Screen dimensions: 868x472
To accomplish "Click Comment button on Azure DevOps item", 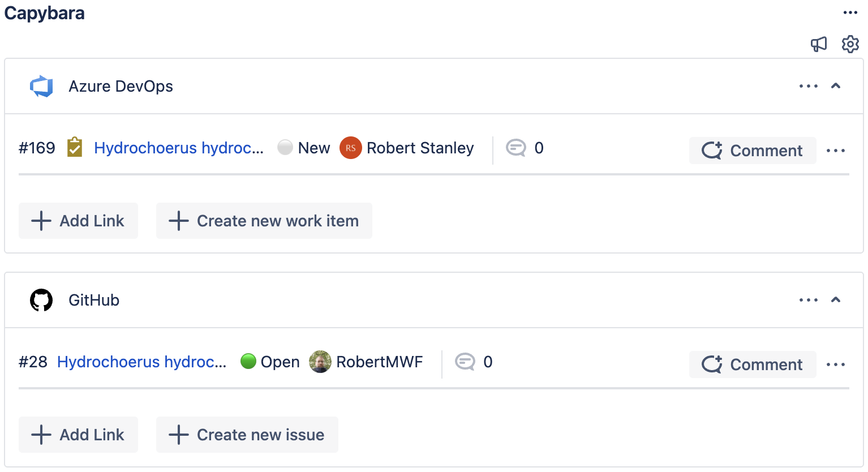I will (x=752, y=151).
